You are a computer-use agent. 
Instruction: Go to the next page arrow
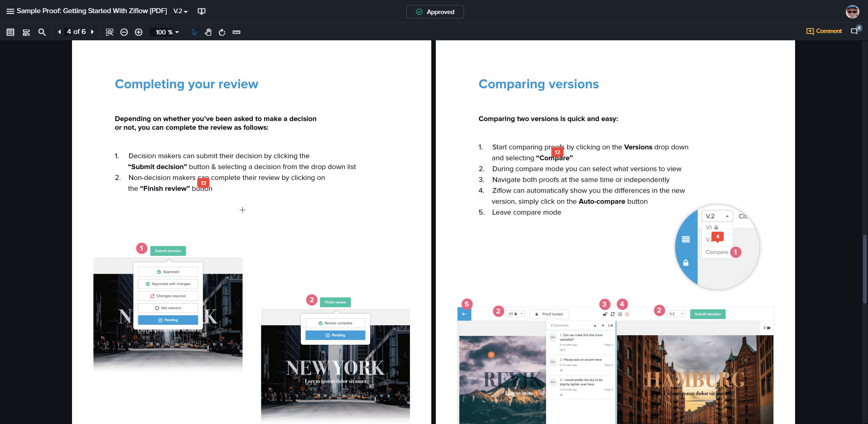tap(92, 32)
